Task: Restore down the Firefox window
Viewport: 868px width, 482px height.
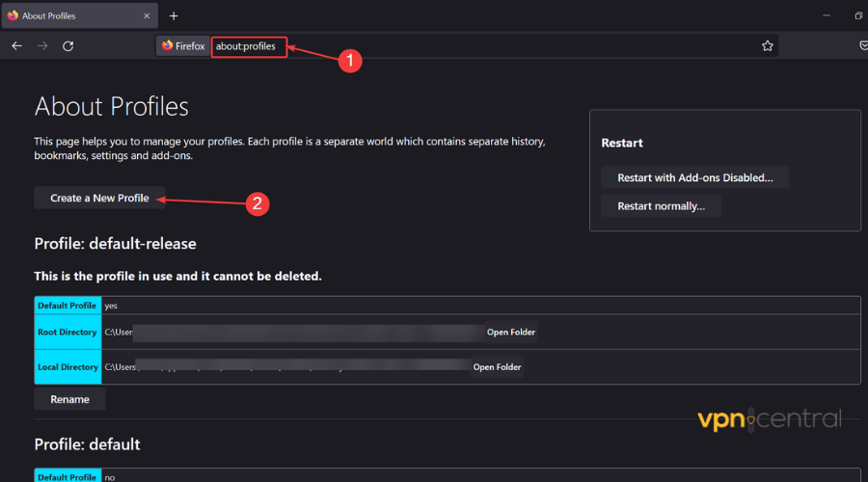Action: click(858, 15)
